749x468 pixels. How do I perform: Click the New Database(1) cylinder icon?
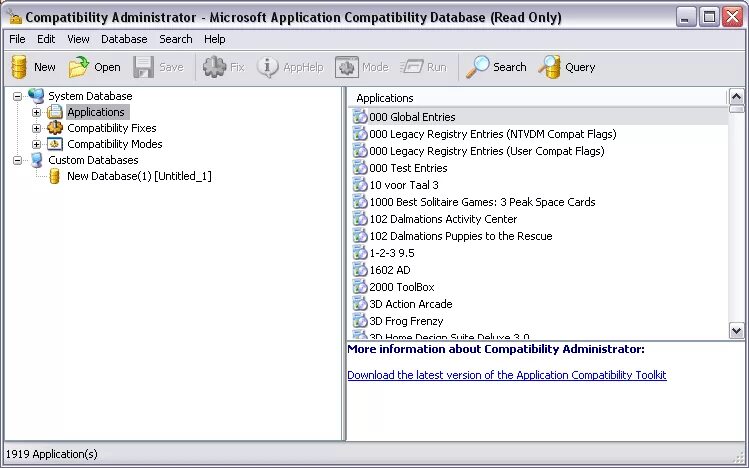click(54, 176)
